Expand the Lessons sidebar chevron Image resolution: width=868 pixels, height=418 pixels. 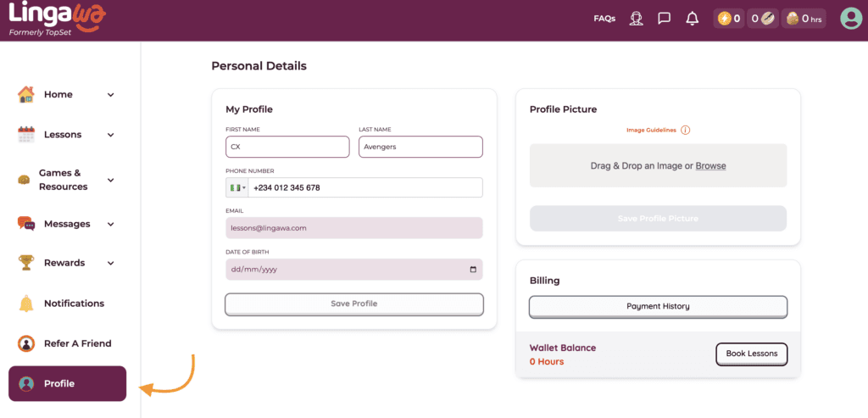(111, 135)
